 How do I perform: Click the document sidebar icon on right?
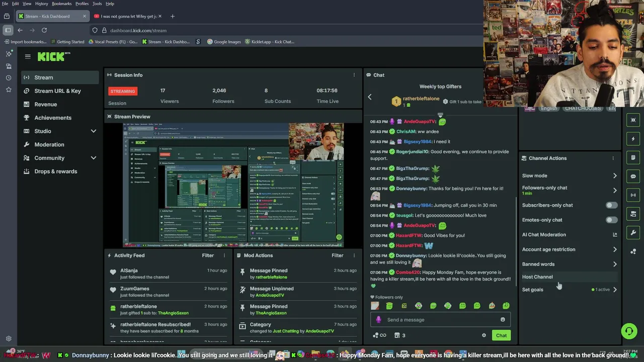tap(633, 157)
